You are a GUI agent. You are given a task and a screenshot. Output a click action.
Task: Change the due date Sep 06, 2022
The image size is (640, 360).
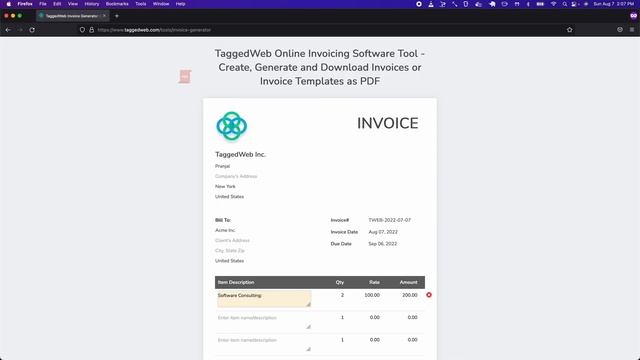(382, 244)
